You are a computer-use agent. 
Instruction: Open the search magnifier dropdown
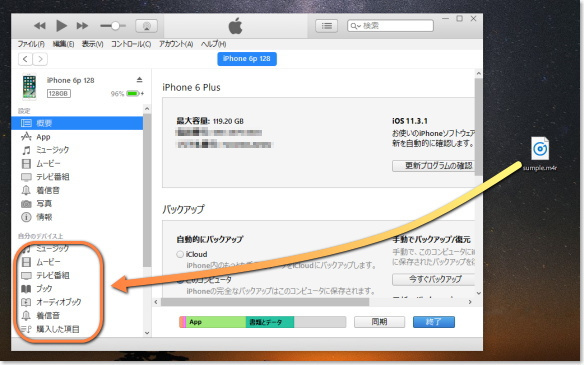coord(355,26)
